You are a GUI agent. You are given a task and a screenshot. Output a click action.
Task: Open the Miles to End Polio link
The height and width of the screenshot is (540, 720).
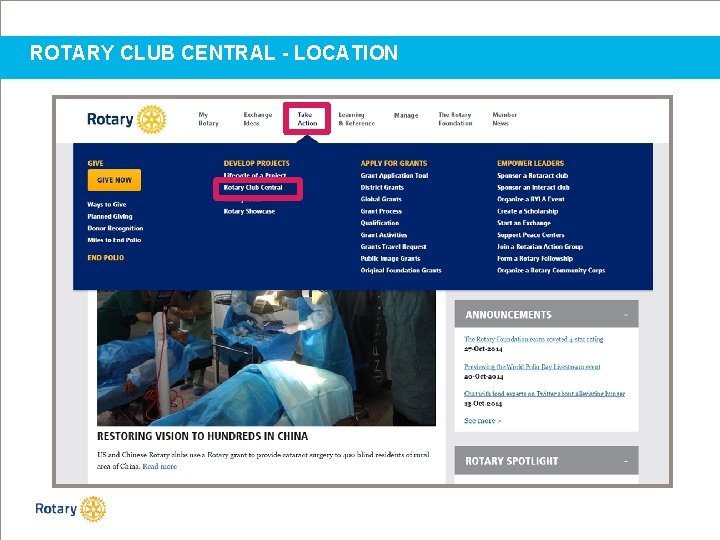114,240
